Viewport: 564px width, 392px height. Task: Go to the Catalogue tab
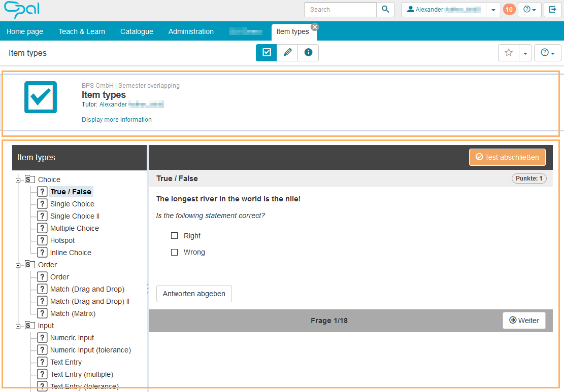(x=137, y=31)
